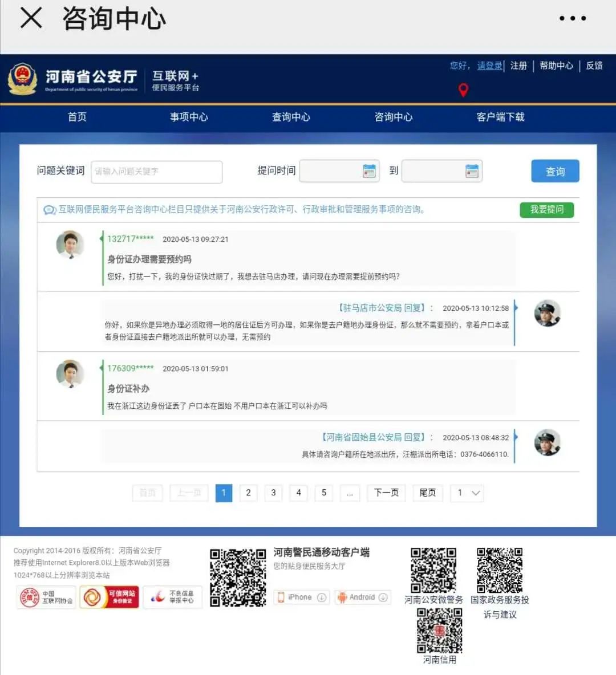Click the end date field after 到
616x675 pixels.
coord(442,171)
